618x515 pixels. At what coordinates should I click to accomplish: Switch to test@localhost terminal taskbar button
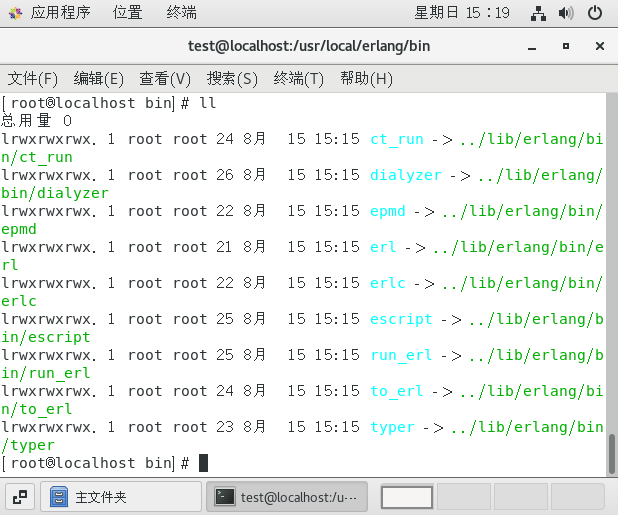click(x=287, y=497)
